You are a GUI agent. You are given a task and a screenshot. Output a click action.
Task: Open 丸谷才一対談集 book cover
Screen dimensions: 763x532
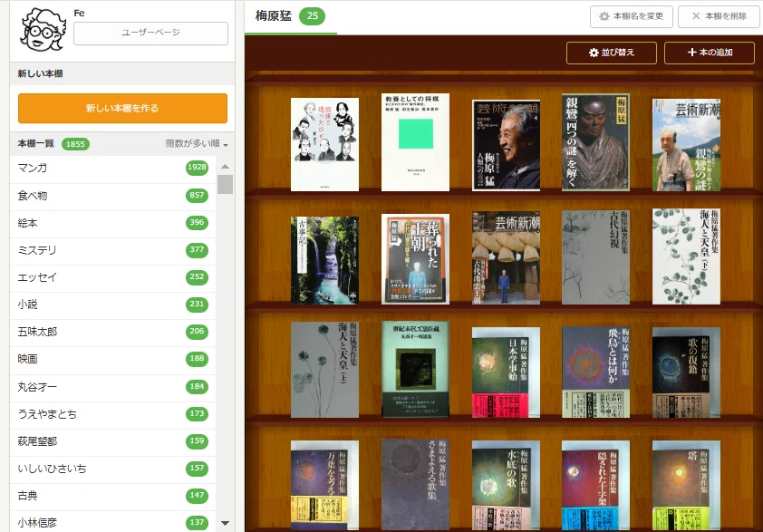415,370
